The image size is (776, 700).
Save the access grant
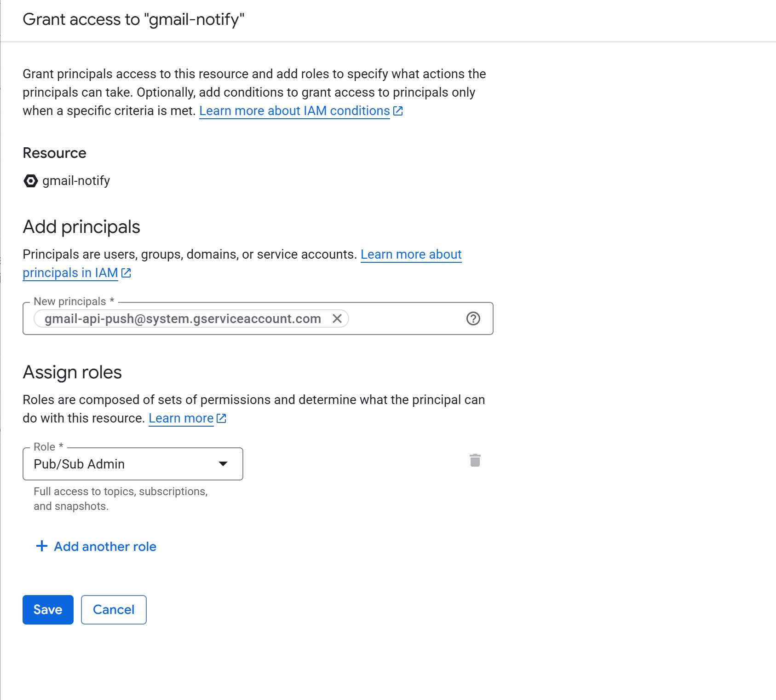48,610
